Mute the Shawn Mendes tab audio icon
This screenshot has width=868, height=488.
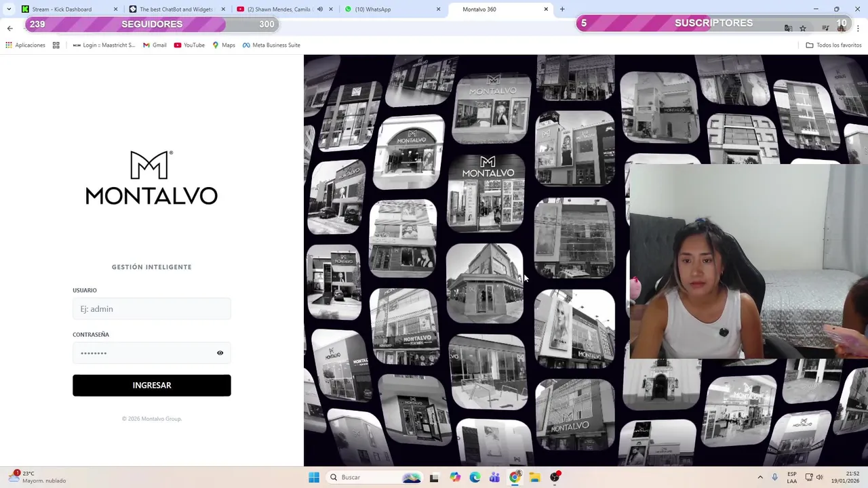click(x=319, y=9)
